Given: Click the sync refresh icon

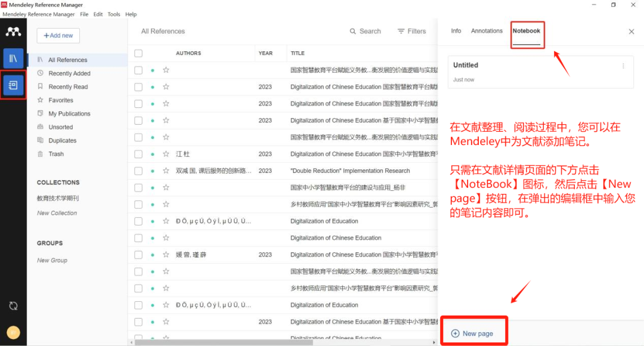Looking at the screenshot, I should click(13, 305).
